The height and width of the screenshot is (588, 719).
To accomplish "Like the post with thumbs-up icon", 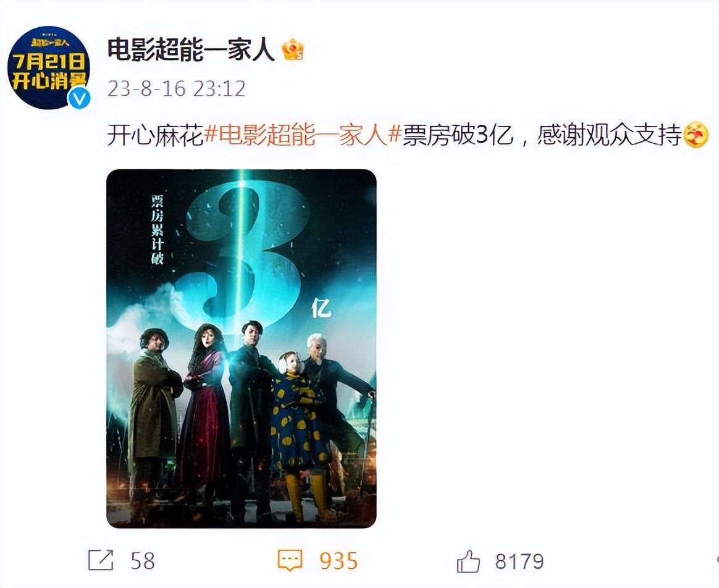I will [x=469, y=560].
